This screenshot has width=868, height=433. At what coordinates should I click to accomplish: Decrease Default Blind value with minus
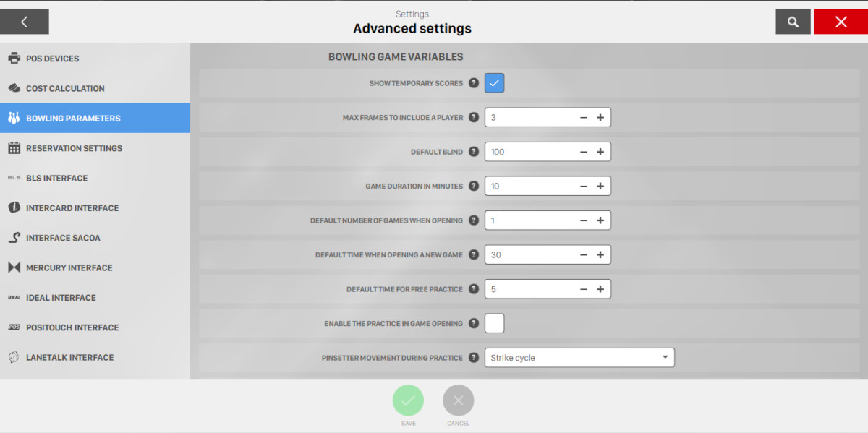(x=584, y=152)
